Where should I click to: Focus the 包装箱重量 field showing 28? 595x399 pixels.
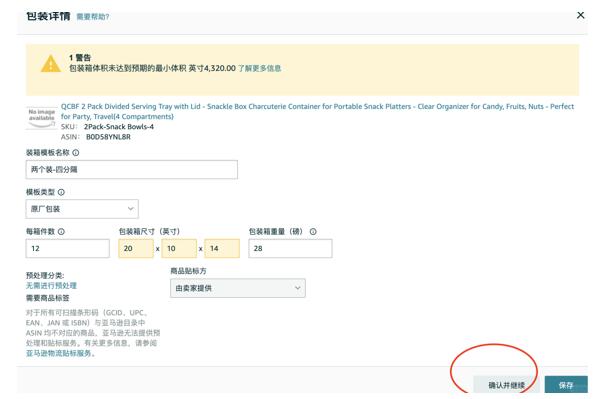tap(290, 248)
